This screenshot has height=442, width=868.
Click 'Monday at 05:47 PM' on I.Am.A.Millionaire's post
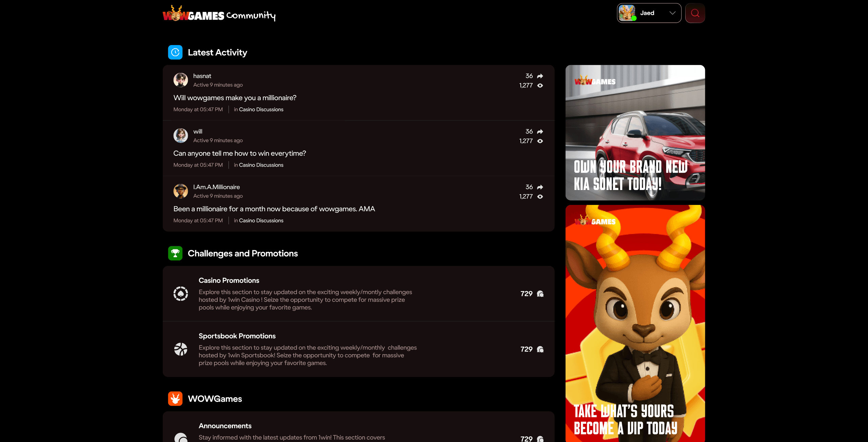point(198,220)
